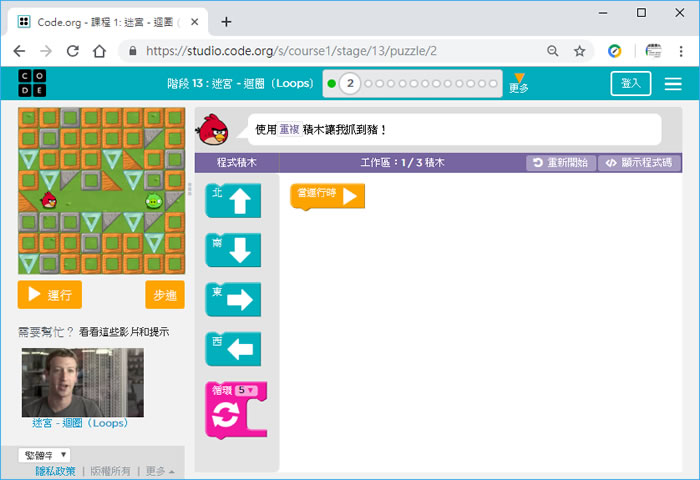Click the profile avatar icon in toolbar
This screenshot has width=700, height=480.
(653, 51)
